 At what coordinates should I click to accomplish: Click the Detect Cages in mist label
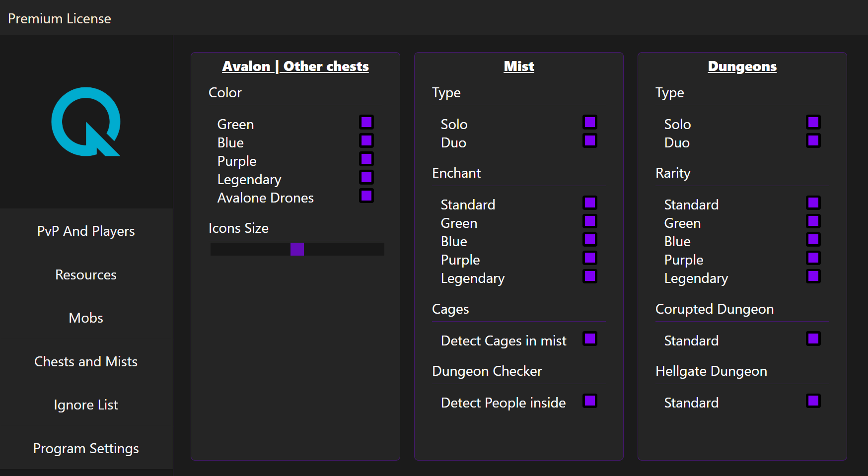[504, 341]
